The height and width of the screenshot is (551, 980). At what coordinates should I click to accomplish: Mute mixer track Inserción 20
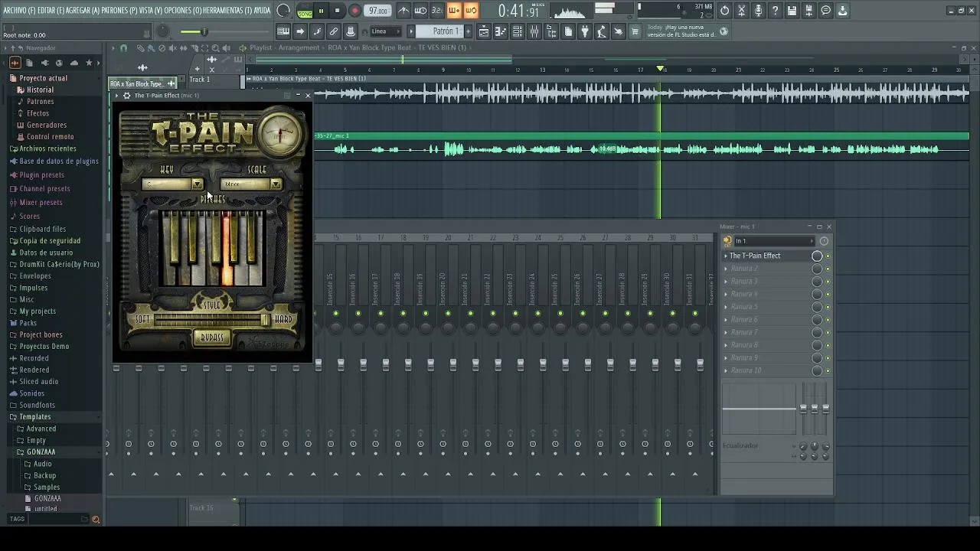[x=448, y=313]
